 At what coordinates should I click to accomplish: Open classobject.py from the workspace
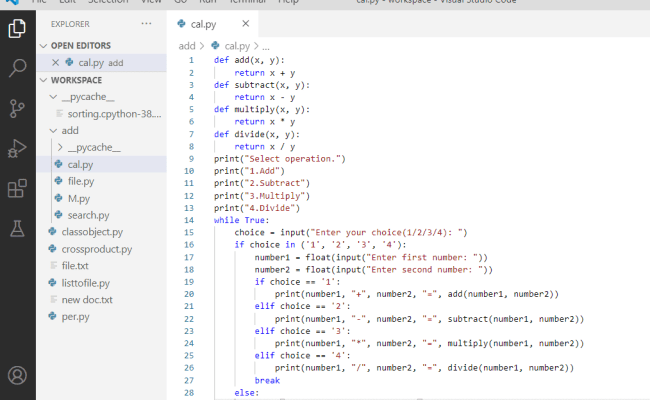coord(102,232)
